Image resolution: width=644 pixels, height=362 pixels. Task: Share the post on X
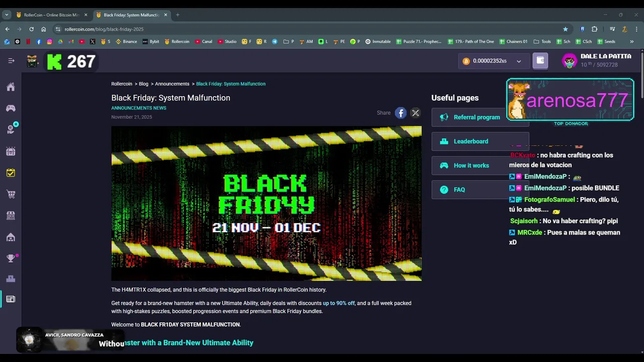pyautogui.click(x=416, y=113)
